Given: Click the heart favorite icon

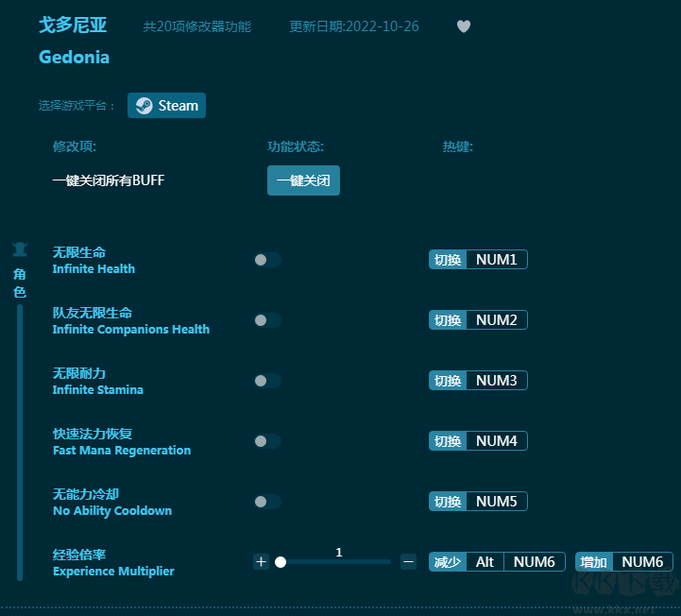Looking at the screenshot, I should pos(464,26).
